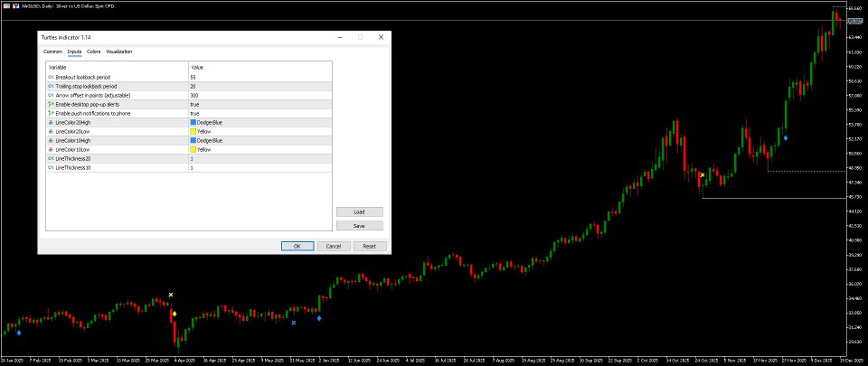Select the dotted yellow horizontal line on chart
The image size is (868, 366).
(x=806, y=172)
